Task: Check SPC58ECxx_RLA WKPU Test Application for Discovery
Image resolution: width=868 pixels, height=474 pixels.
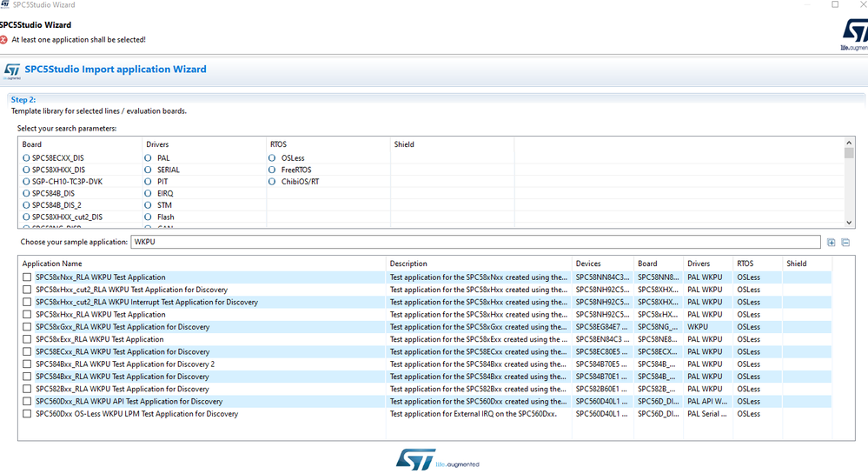Action: 27,351
